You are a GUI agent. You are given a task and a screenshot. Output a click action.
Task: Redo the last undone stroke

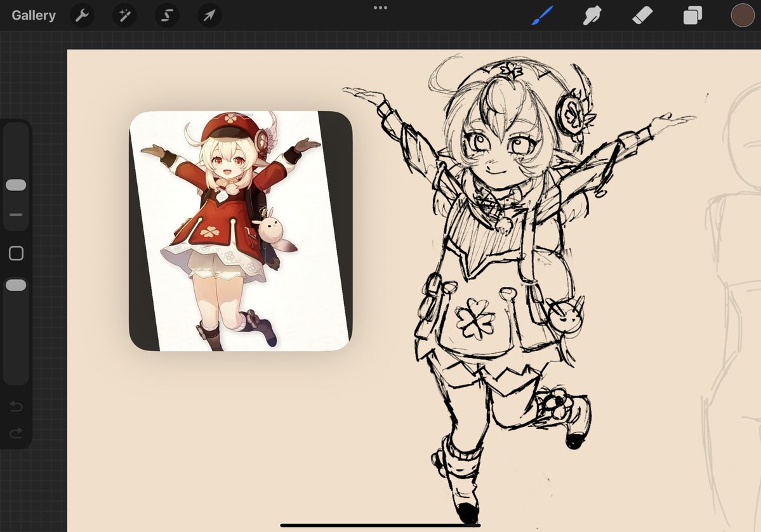click(16, 432)
